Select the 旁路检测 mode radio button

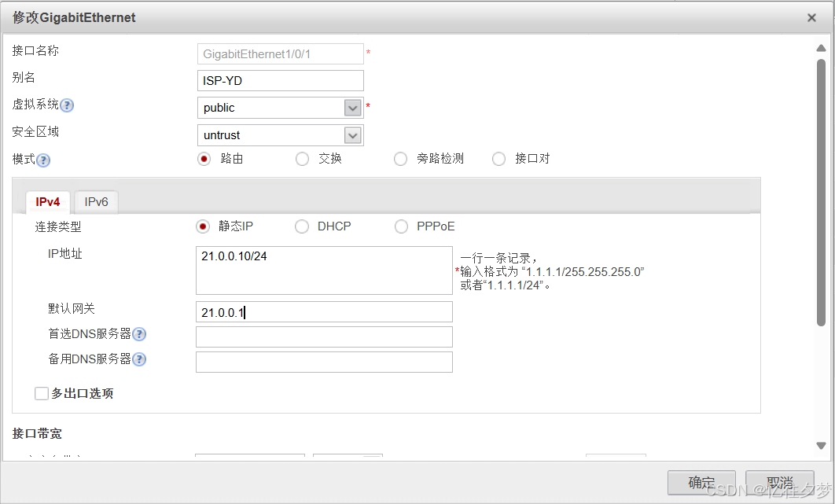[400, 159]
